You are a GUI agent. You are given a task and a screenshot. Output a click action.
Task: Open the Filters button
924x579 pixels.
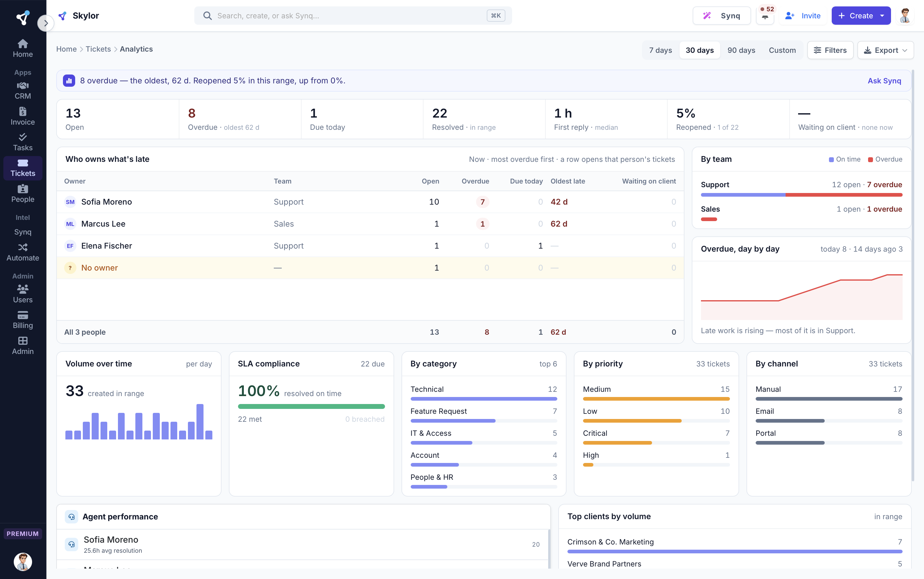(830, 50)
